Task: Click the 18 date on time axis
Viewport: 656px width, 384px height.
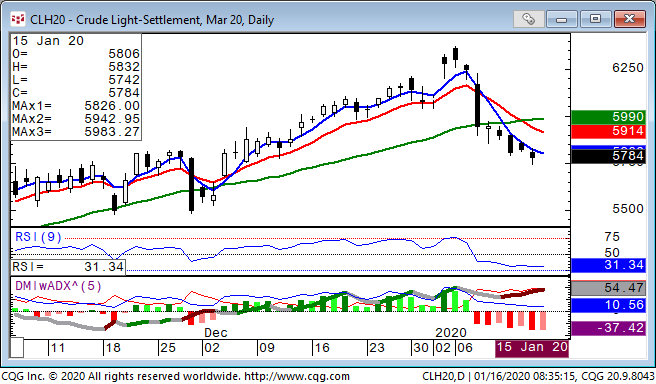Action: [x=113, y=348]
